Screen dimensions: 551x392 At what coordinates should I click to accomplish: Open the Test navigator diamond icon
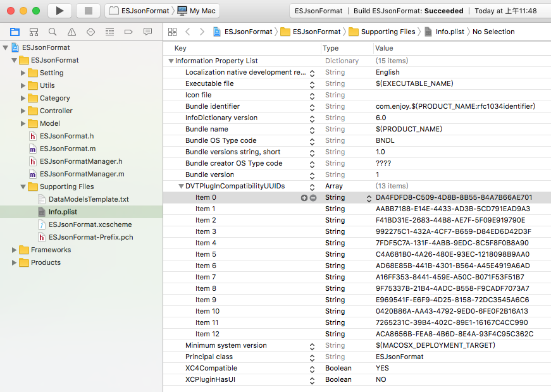90,32
